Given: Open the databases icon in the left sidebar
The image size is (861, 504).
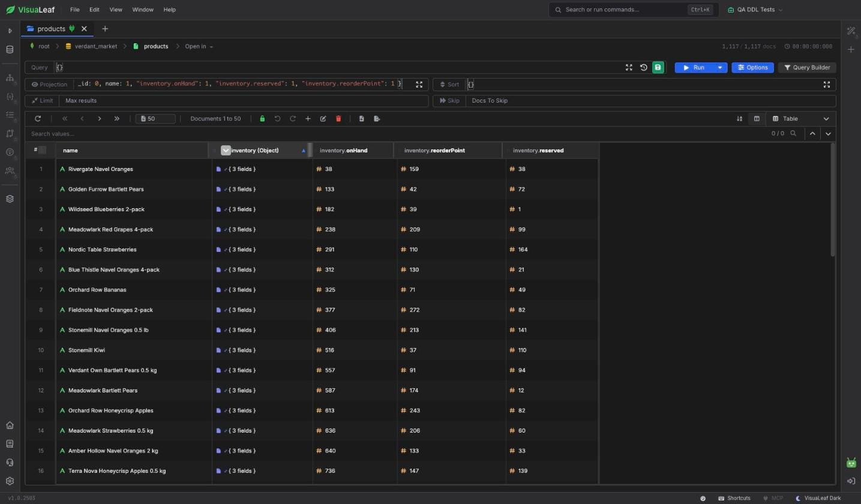Looking at the screenshot, I should 10,50.
